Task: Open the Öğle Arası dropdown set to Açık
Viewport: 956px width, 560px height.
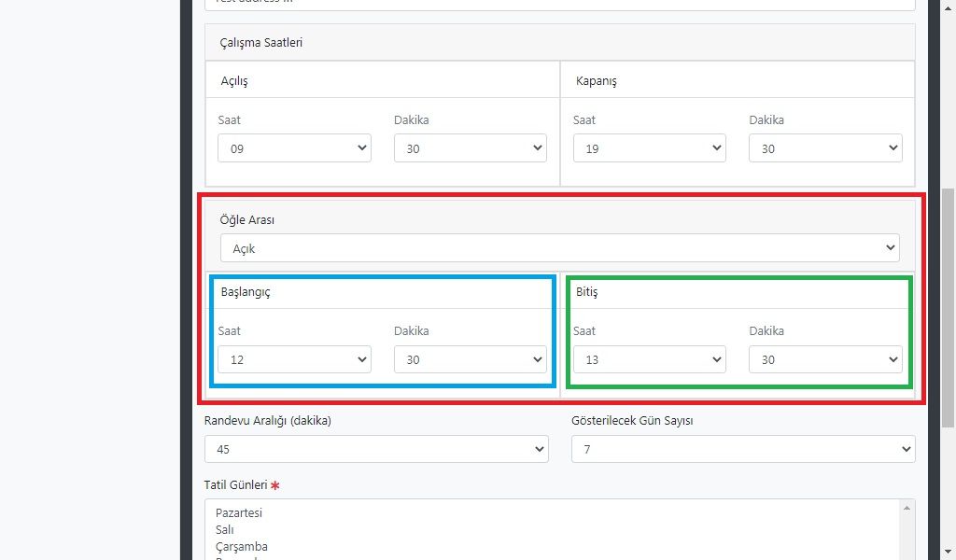Action: (559, 248)
